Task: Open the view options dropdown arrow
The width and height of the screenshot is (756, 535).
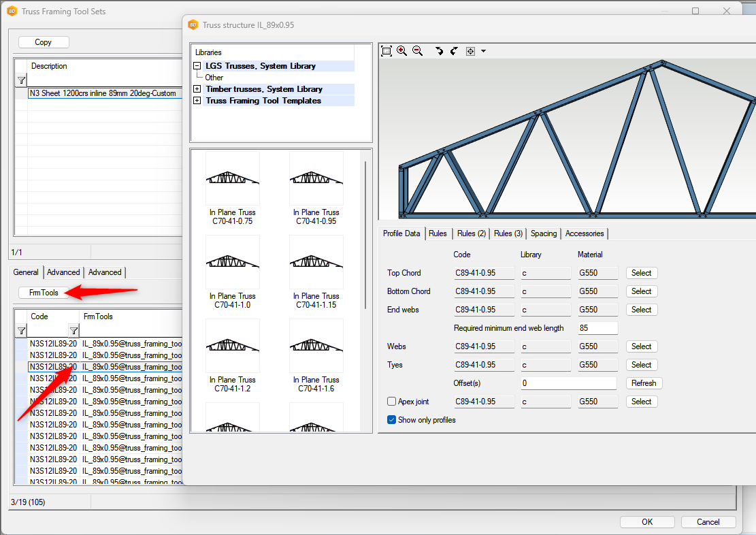Action: click(x=483, y=51)
